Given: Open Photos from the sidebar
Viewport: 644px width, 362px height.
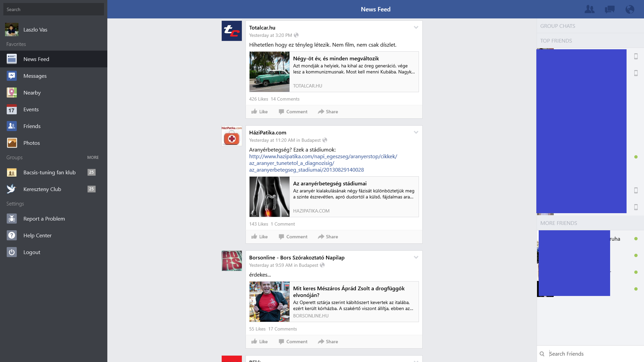Looking at the screenshot, I should pyautogui.click(x=54, y=143).
